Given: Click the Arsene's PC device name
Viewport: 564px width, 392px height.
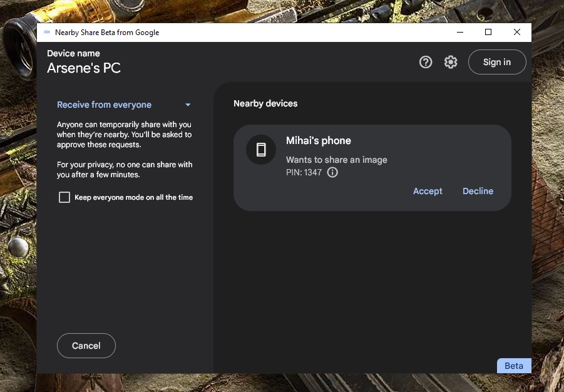Looking at the screenshot, I should click(x=84, y=68).
